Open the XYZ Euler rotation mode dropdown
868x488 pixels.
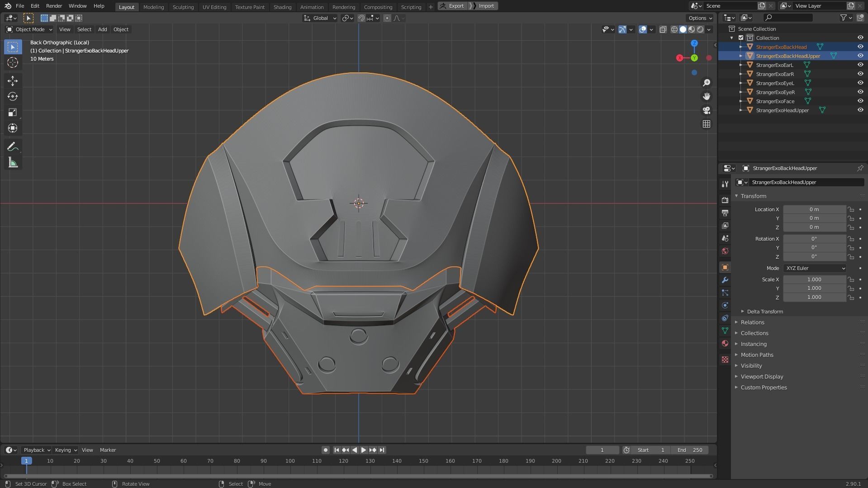tap(814, 268)
